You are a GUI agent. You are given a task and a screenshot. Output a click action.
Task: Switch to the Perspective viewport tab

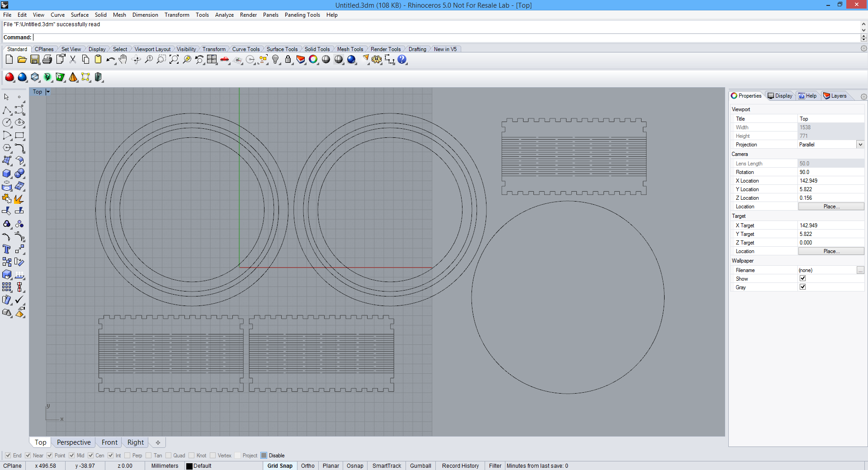74,442
